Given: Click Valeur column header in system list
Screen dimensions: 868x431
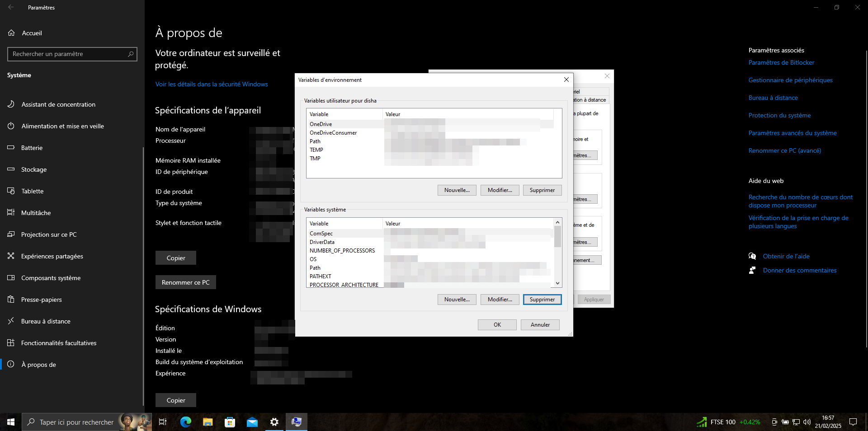Looking at the screenshot, I should [x=468, y=224].
